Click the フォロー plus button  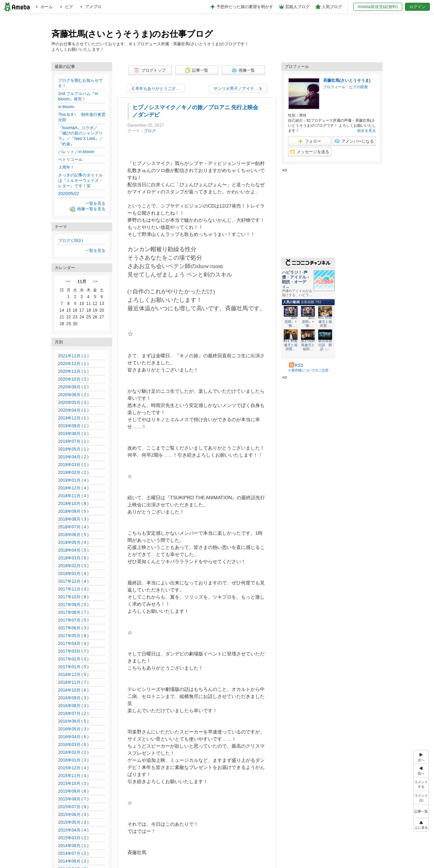tap(310, 141)
